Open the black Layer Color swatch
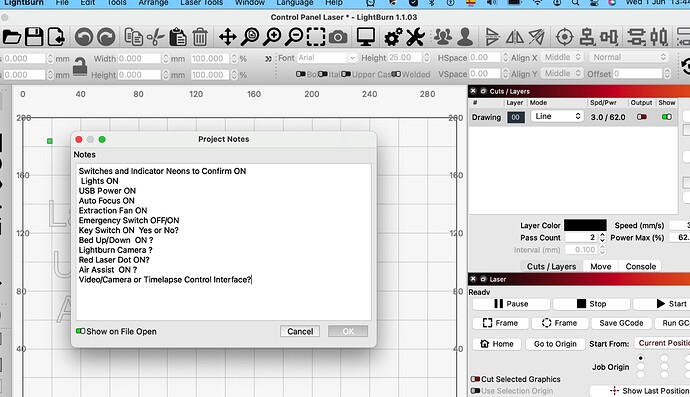Viewport: 690px width, 397px height. tap(585, 225)
